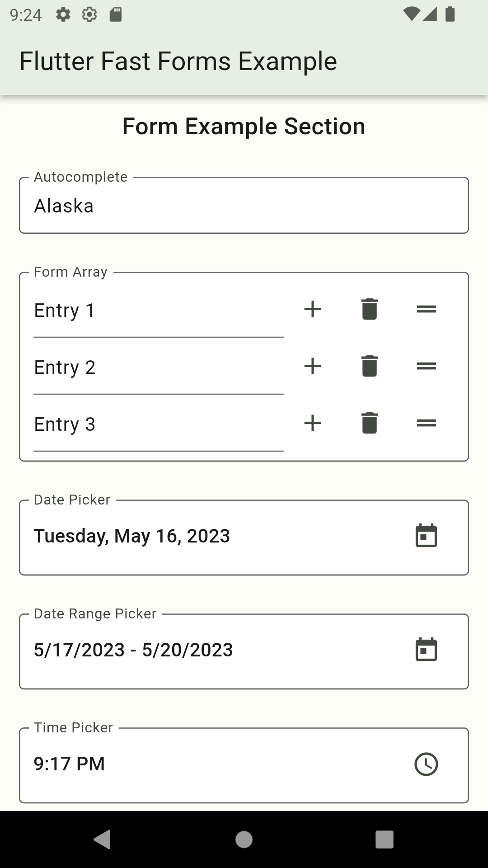
Task: Delete Entry 1 with trash icon
Action: 369,310
